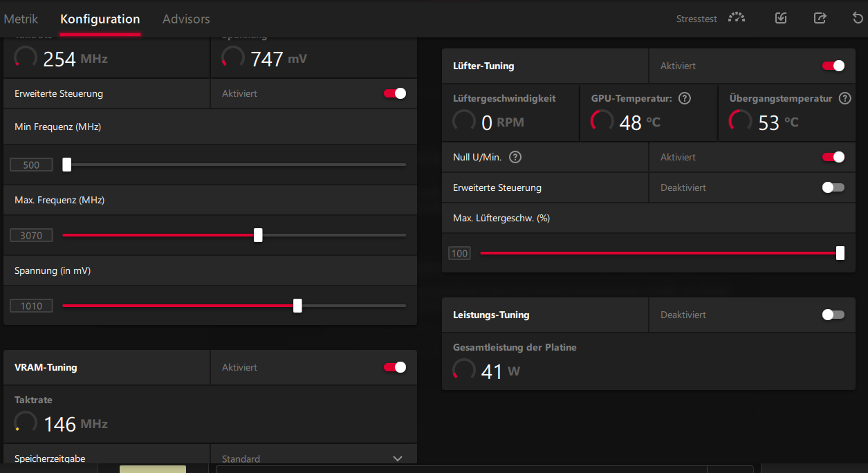This screenshot has width=868, height=473.
Task: Toggle GPU Erweiterte Steuerung switch off
Action: coord(395,93)
